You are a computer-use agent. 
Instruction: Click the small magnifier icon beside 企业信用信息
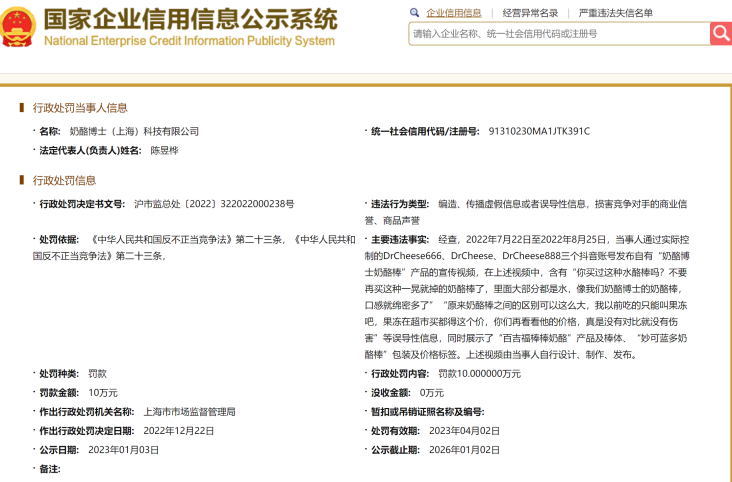(414, 13)
